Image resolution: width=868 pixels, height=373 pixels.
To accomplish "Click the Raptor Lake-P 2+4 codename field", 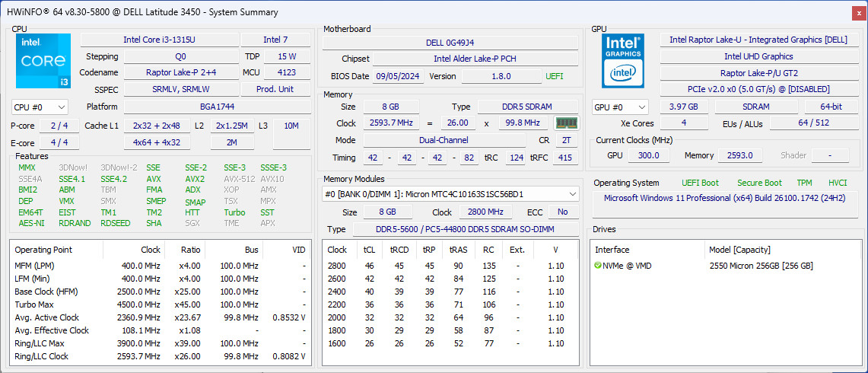I will click(x=181, y=72).
